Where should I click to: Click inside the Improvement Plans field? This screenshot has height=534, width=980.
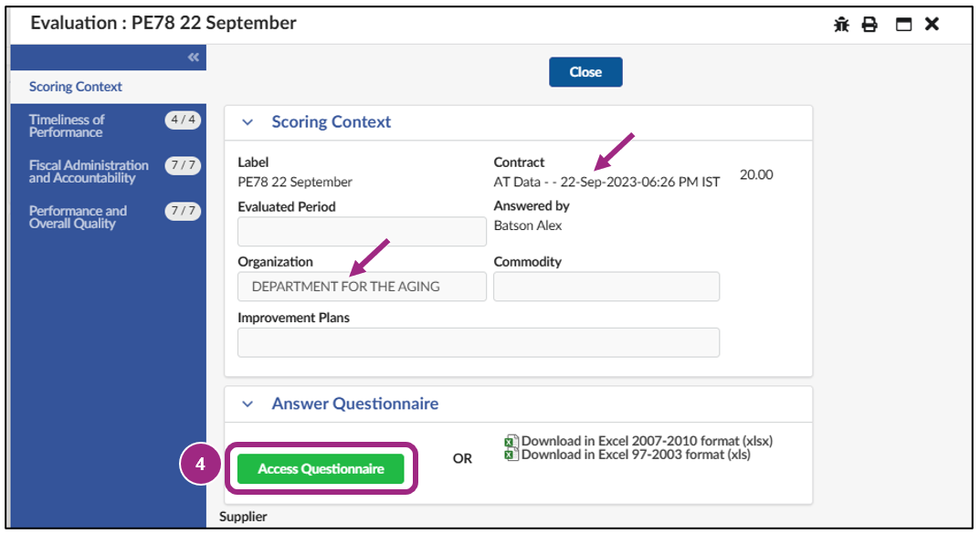477,342
